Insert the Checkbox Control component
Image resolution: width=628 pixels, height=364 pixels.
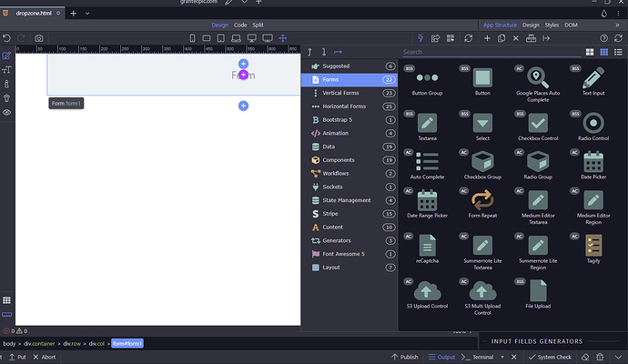tap(538, 126)
